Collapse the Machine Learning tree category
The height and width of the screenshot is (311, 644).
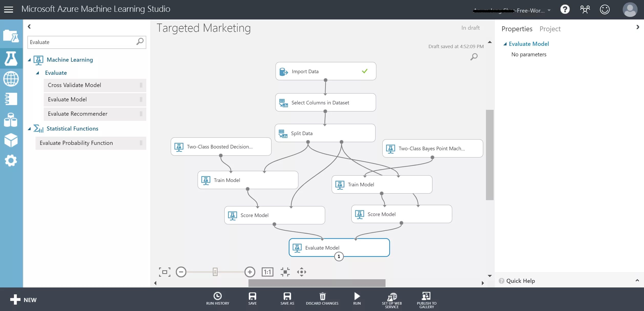tap(29, 60)
